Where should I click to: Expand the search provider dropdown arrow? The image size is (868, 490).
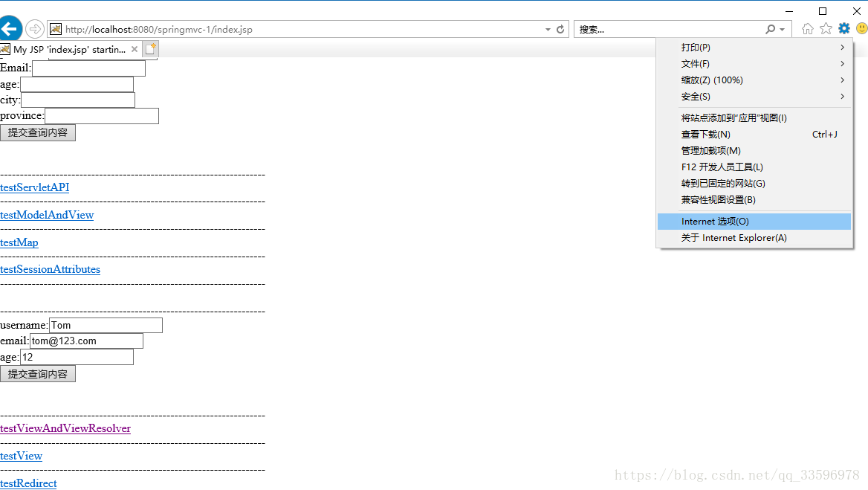(783, 29)
